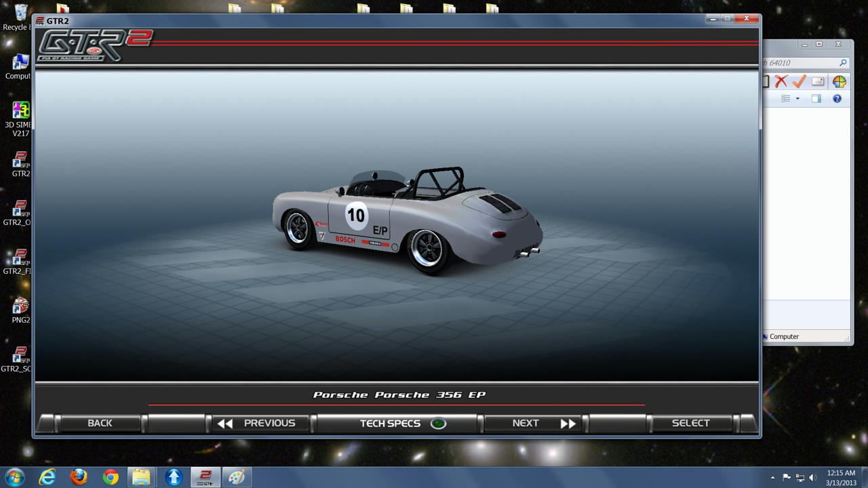868x488 pixels.
Task: Open the Paint app taskbar button
Action: 236,477
